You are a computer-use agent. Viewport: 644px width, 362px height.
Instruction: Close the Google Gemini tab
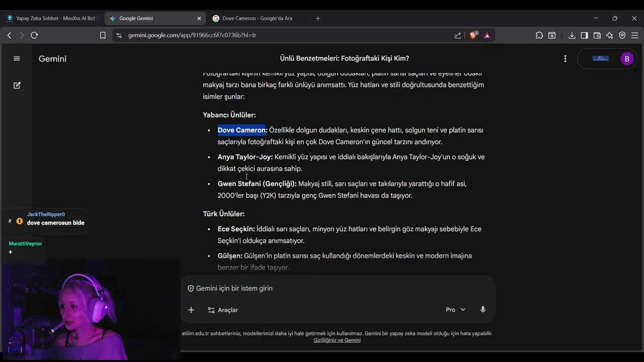[x=199, y=18]
